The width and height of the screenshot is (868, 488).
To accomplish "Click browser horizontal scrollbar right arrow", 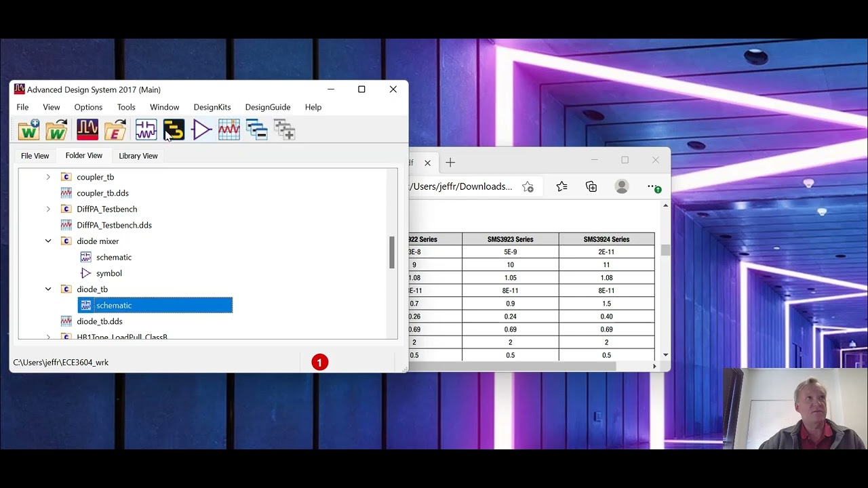I will 654,367.
